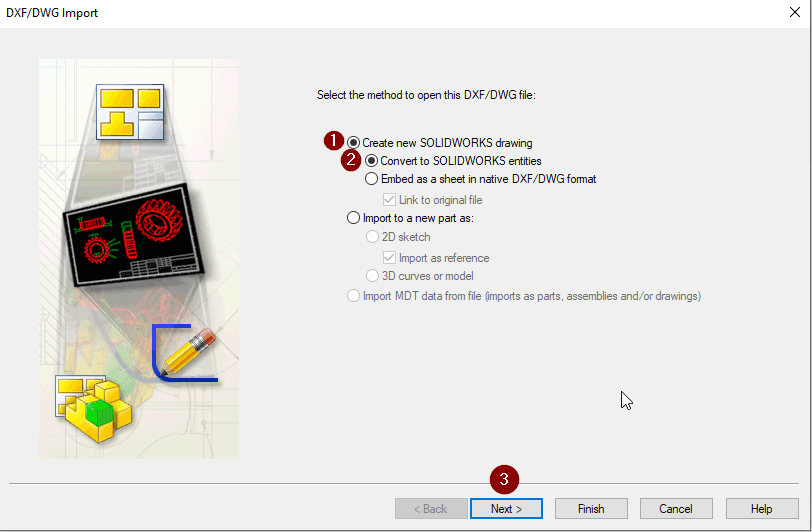The height and width of the screenshot is (532, 812).
Task: Select the 2D sketch radio button
Action: coord(372,237)
